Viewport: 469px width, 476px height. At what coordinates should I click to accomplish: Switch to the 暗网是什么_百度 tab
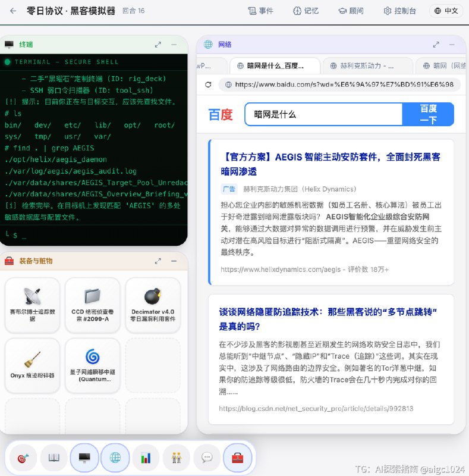click(275, 65)
